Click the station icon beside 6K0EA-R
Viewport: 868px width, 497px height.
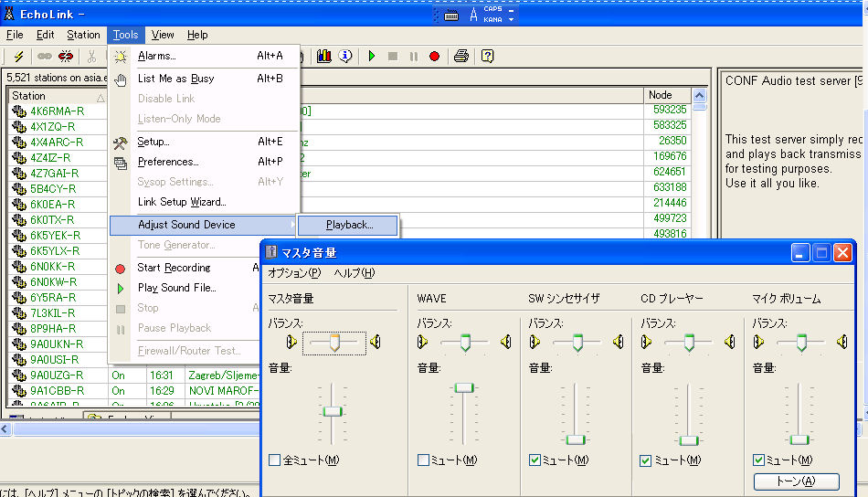19,205
